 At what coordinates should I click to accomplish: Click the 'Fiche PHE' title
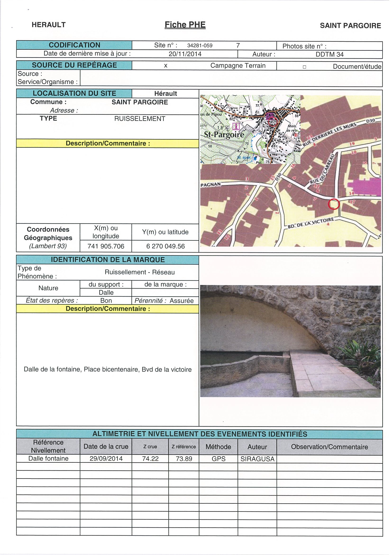(x=185, y=25)
